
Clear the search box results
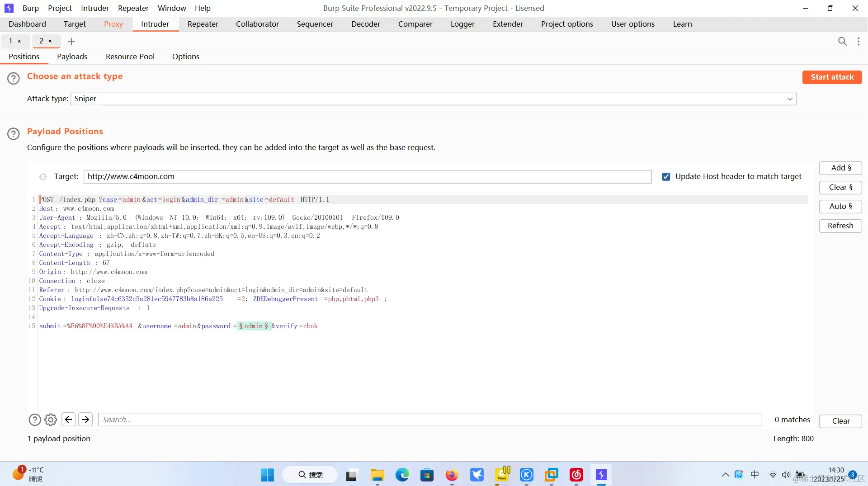click(841, 421)
